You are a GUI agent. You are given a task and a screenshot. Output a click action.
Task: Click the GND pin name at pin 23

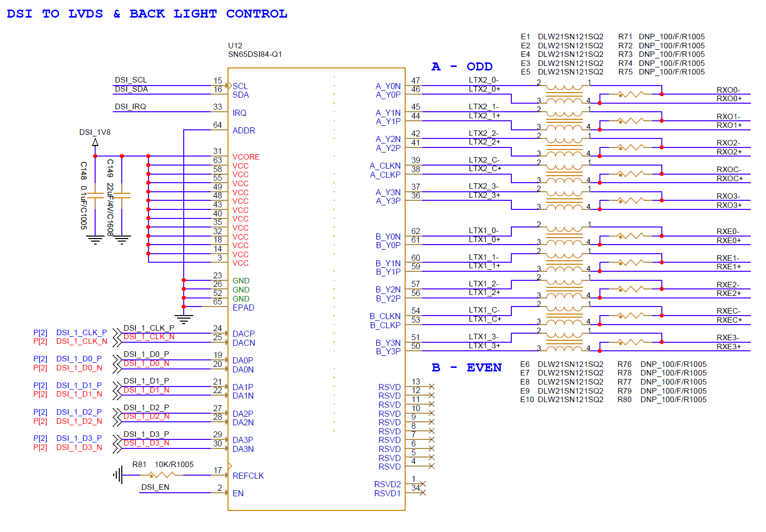[x=241, y=281]
